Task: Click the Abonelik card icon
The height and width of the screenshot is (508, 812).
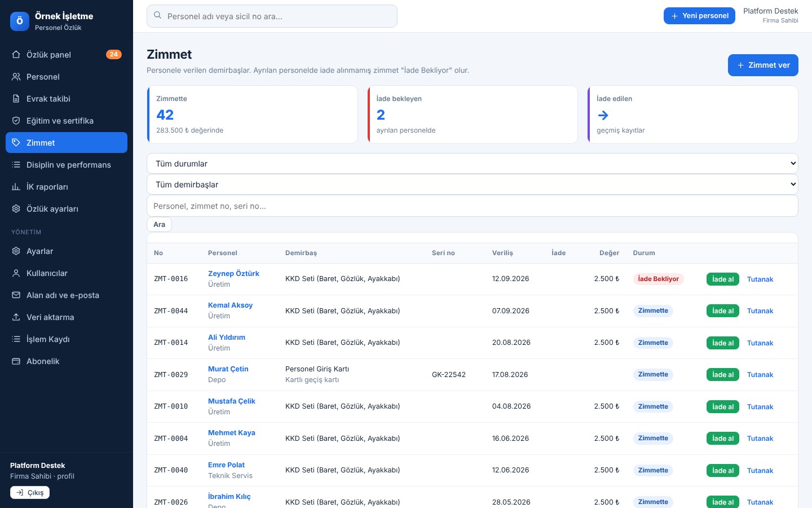Action: [x=16, y=361]
